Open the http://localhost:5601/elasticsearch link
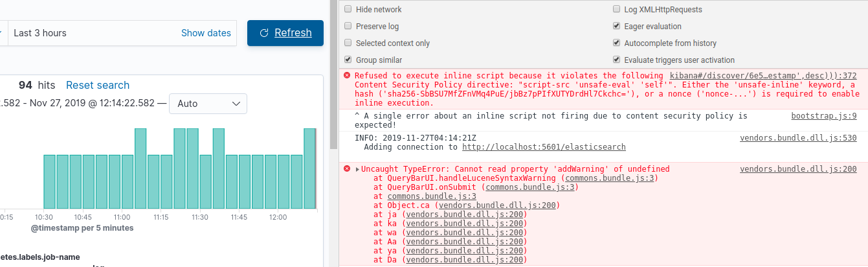This screenshot has height=267, width=868. pyautogui.click(x=544, y=147)
